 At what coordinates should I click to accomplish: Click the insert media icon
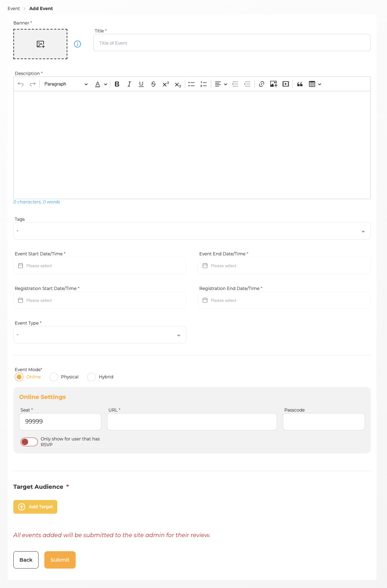(286, 84)
